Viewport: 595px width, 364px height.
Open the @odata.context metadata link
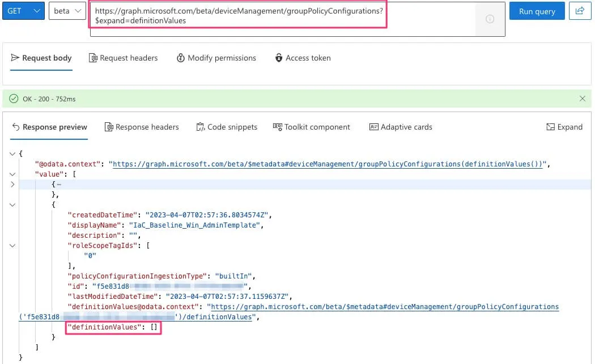tap(328, 164)
